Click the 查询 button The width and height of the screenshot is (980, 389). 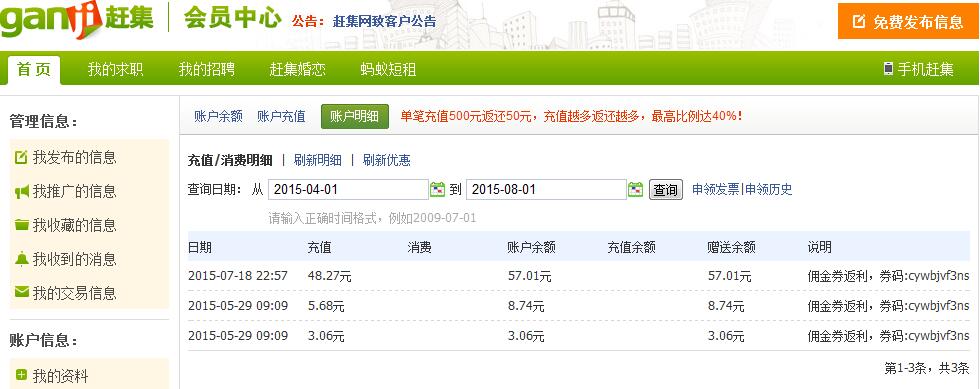tap(666, 189)
